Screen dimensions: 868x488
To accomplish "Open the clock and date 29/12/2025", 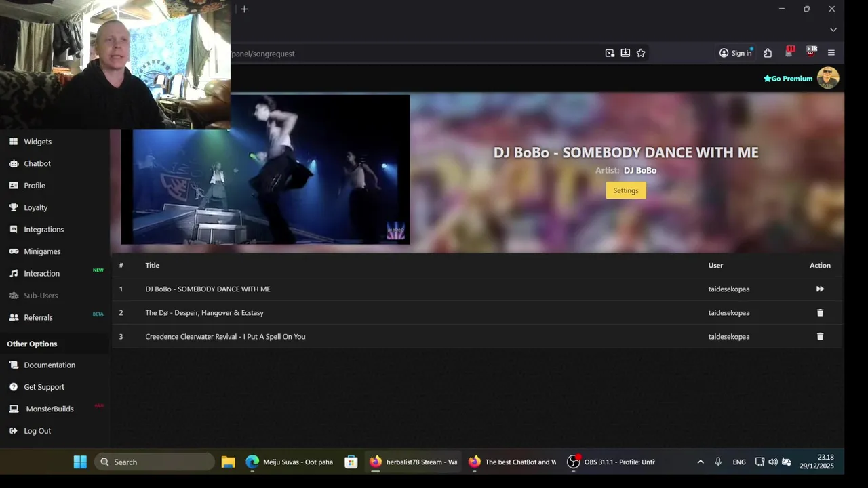I will click(816, 462).
